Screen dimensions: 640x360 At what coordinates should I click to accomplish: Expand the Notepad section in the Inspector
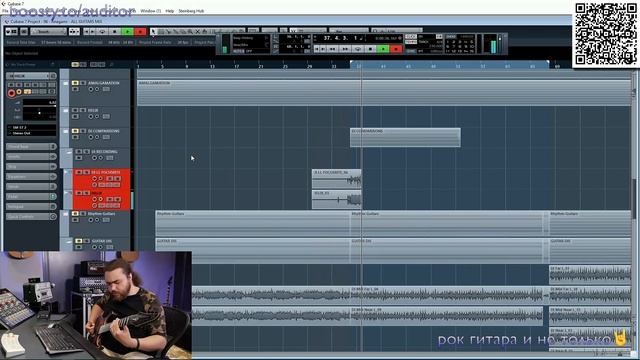31,207
